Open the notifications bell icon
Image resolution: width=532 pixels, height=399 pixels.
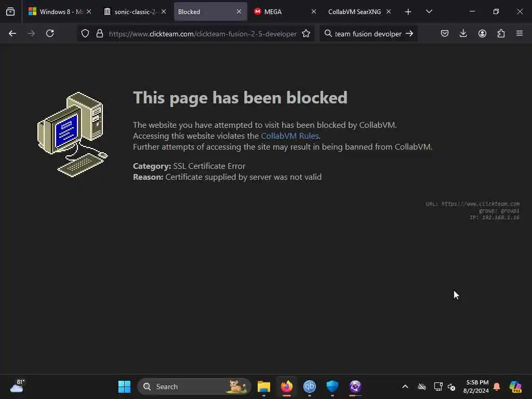pyautogui.click(x=497, y=387)
